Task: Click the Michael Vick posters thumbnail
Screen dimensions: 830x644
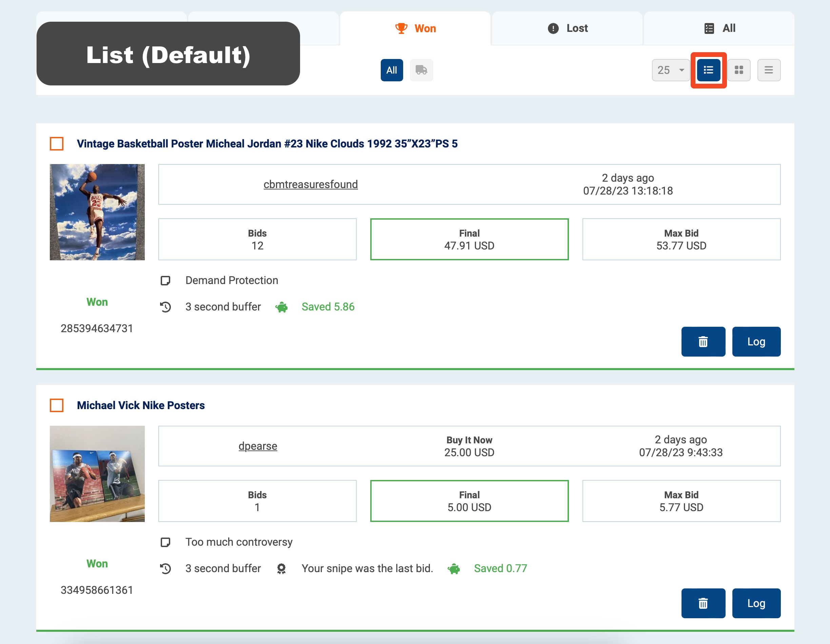Action: pyautogui.click(x=97, y=474)
